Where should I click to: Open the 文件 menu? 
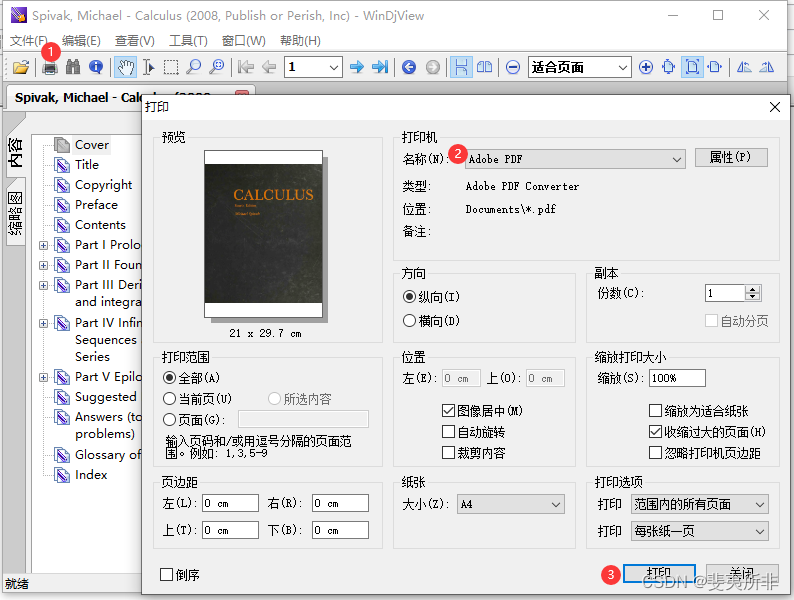(28, 41)
